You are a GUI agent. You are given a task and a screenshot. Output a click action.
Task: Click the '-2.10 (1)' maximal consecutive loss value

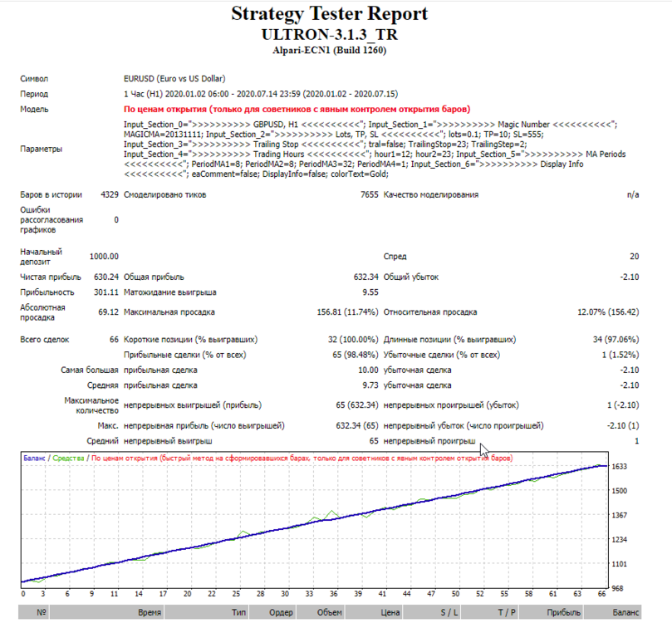coord(623,426)
